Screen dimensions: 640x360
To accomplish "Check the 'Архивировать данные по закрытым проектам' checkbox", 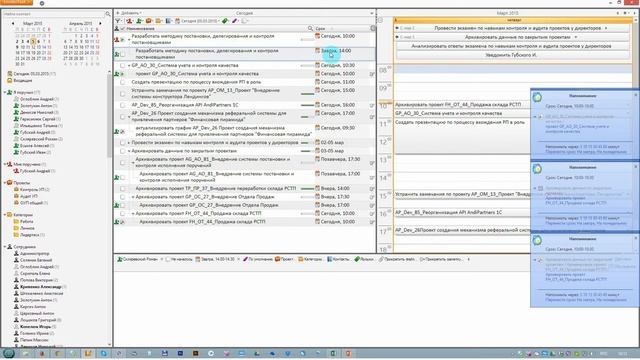I will point(122,151).
